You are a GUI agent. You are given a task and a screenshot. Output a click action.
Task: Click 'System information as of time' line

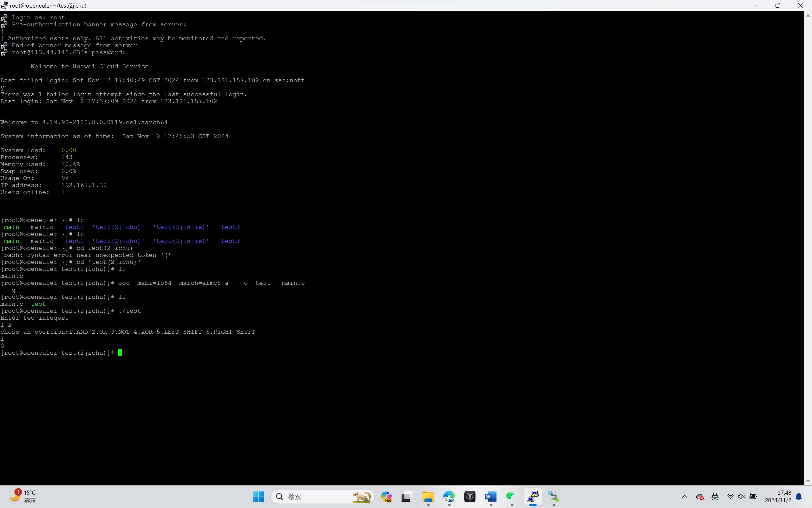[x=115, y=137]
